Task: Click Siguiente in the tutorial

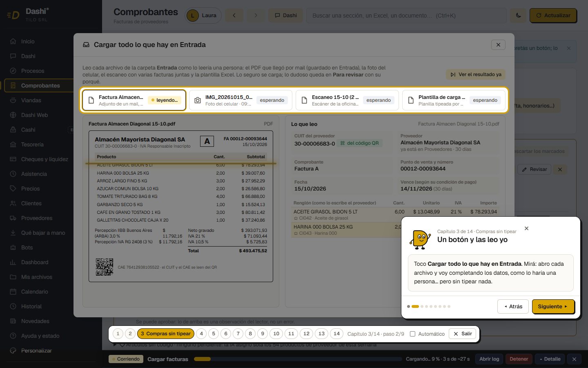Action: [553, 306]
